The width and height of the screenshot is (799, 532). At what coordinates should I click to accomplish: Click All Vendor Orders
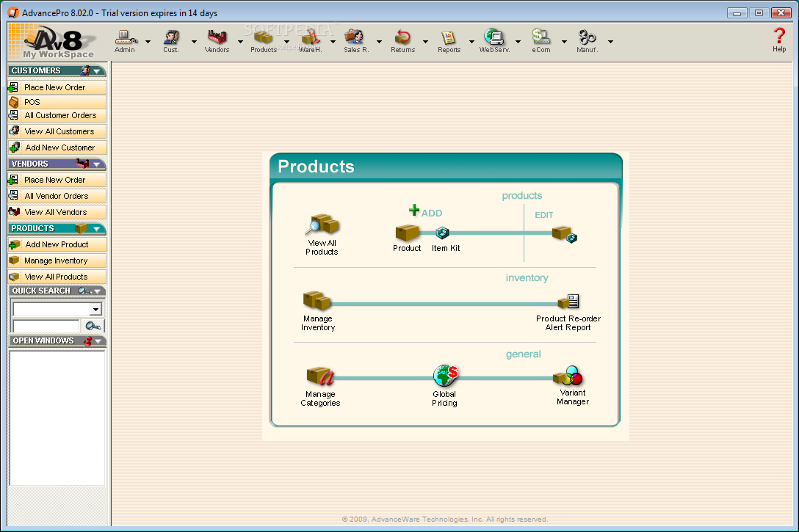57,196
